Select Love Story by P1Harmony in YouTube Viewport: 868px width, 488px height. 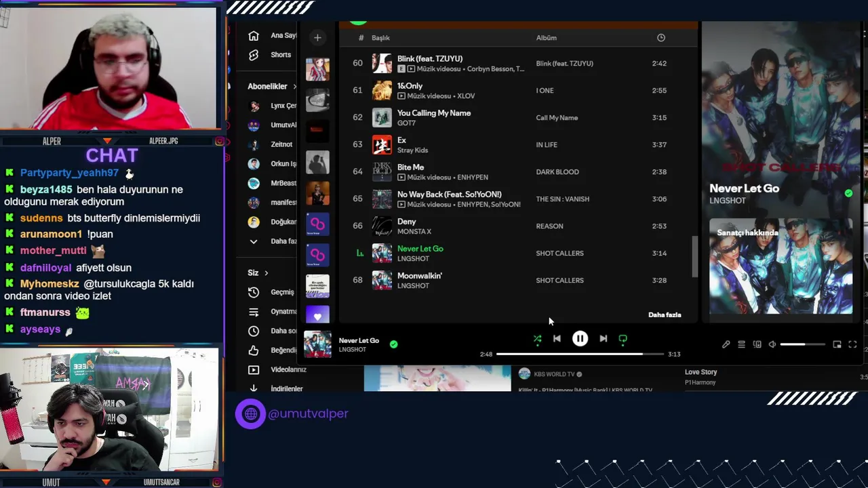(701, 372)
